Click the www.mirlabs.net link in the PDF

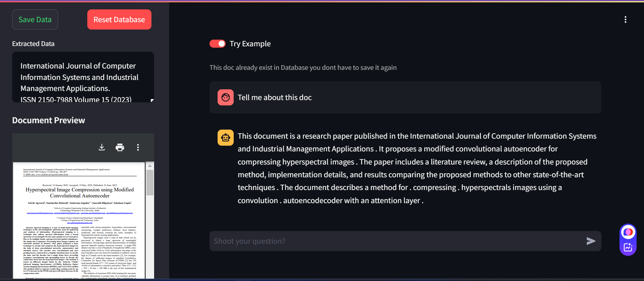tap(52, 175)
